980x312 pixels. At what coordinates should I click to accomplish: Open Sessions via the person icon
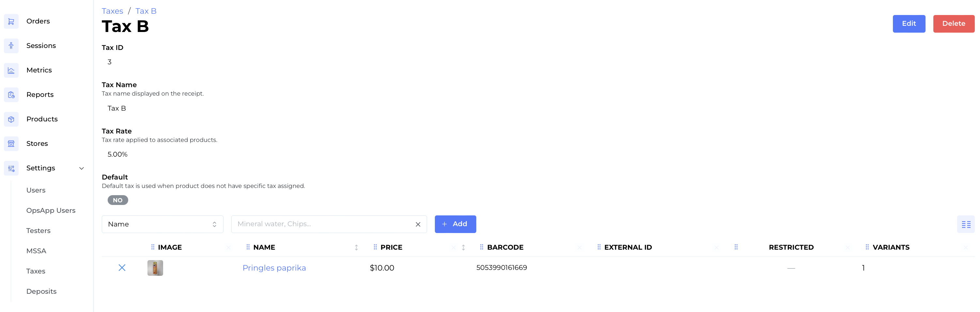tap(11, 46)
